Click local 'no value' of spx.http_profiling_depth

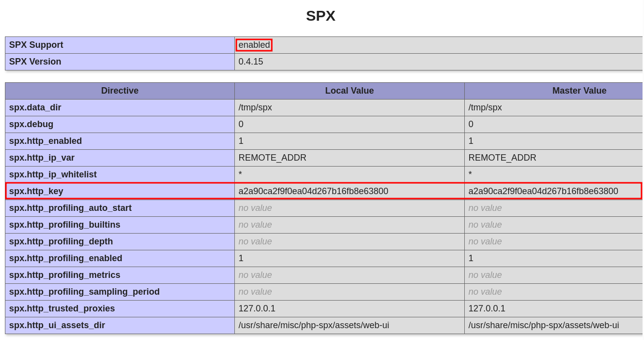255,241
